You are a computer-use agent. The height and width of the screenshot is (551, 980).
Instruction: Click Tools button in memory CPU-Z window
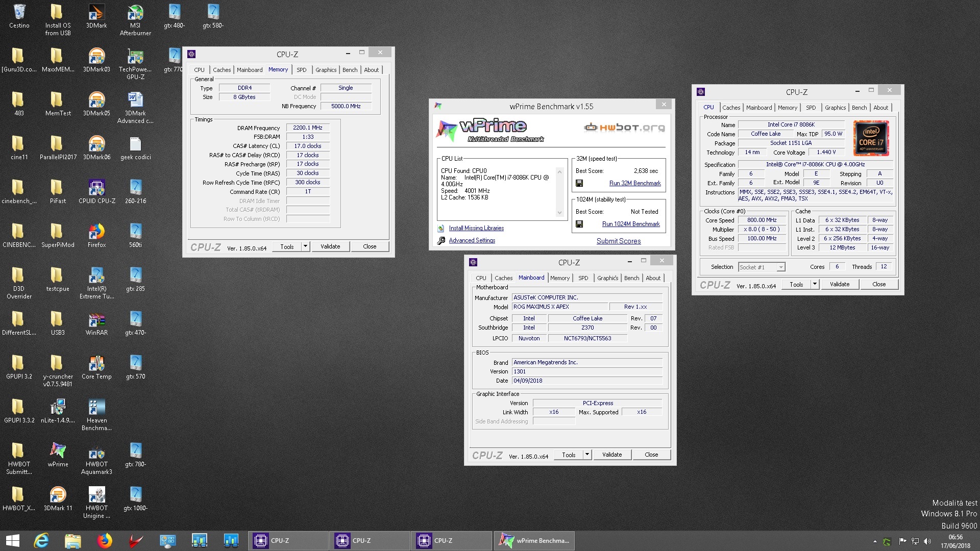(x=287, y=246)
